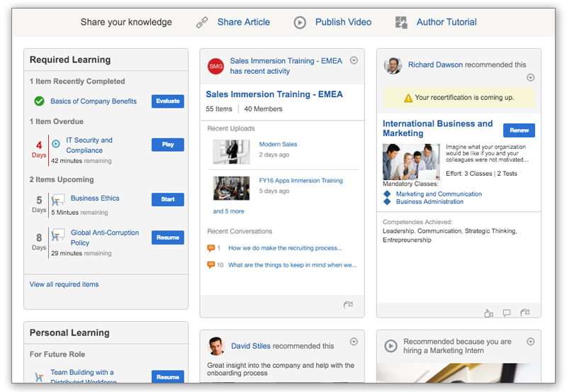Click the comment icon on International Business card

[507, 313]
